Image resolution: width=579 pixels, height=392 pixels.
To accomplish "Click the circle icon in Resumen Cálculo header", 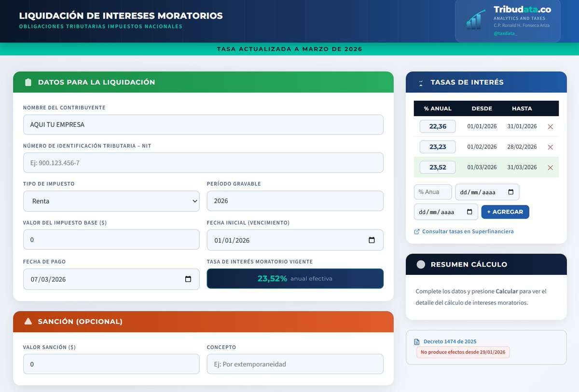I will pos(421,265).
